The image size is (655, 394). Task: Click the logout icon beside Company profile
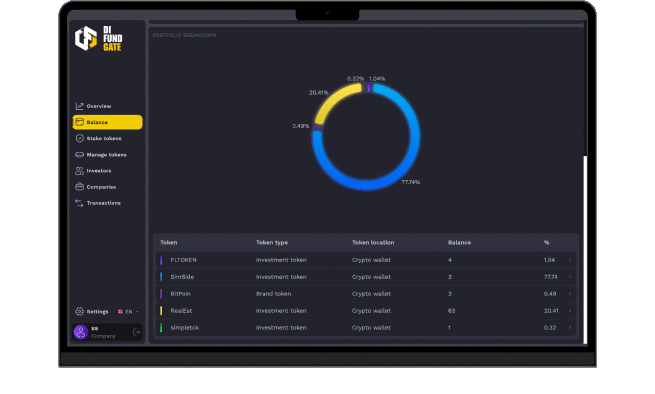[x=136, y=332]
